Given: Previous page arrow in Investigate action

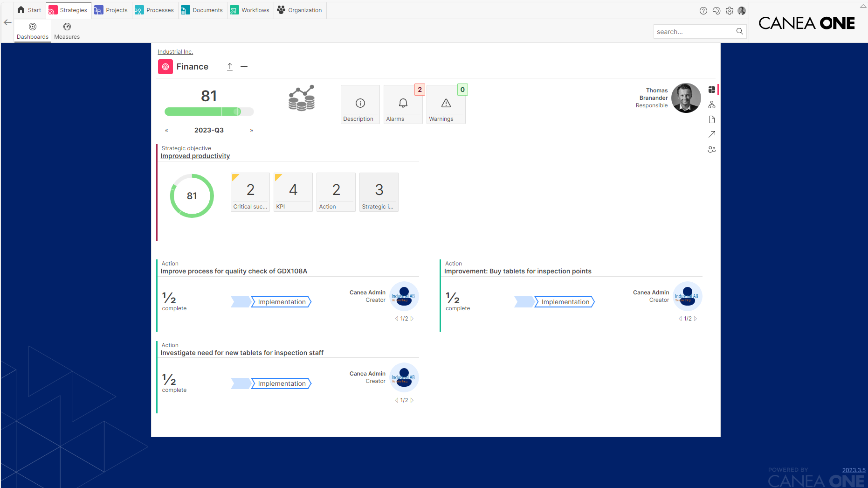Looking at the screenshot, I should (x=397, y=400).
